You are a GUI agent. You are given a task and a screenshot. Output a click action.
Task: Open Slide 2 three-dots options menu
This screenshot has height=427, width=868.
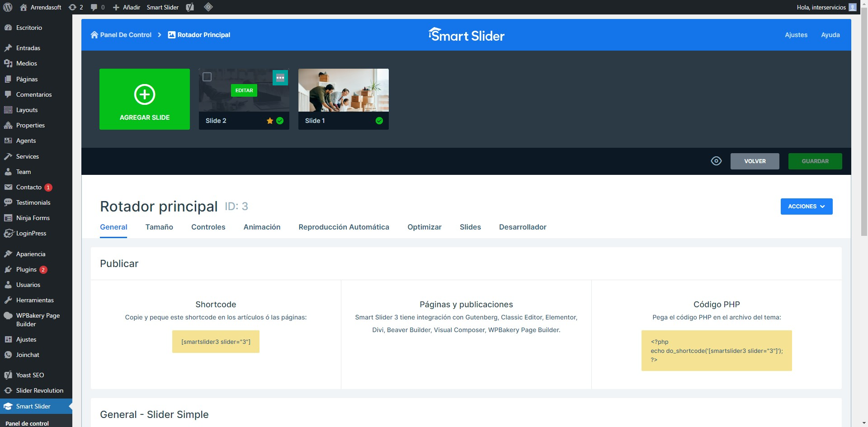point(280,78)
